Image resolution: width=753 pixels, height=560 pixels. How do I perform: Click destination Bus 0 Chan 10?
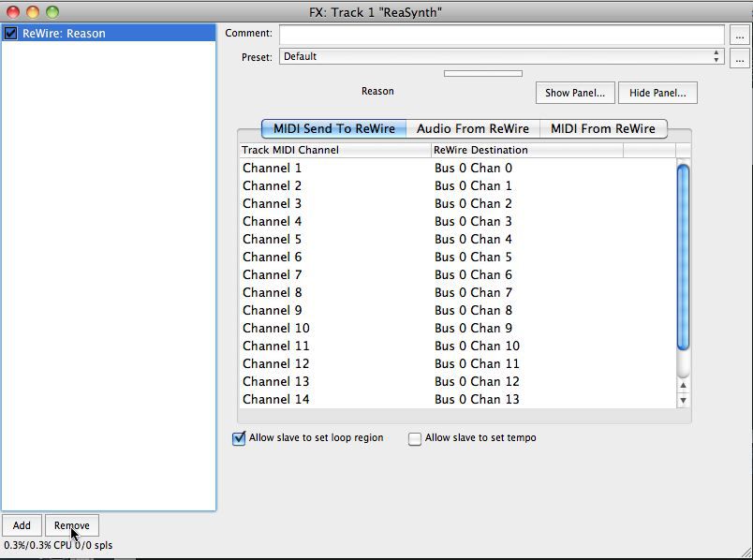(x=478, y=346)
